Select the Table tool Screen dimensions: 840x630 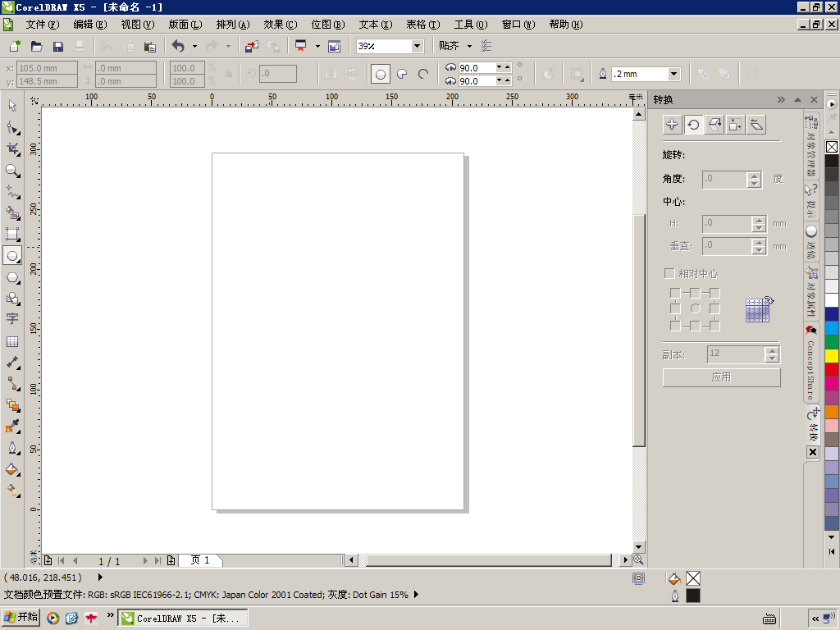(12, 341)
